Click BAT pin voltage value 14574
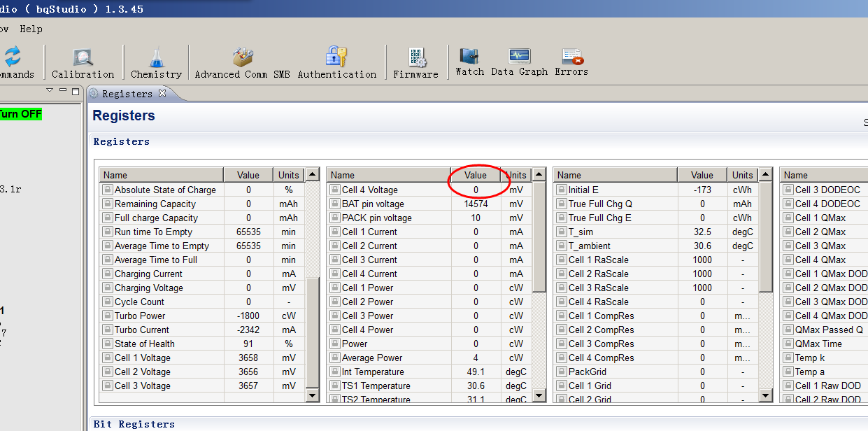 coord(476,204)
